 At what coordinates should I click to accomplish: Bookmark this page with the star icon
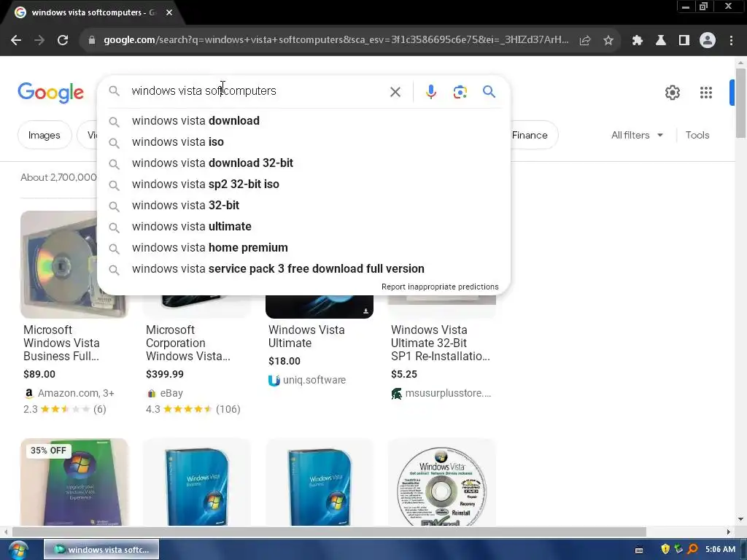(x=608, y=41)
